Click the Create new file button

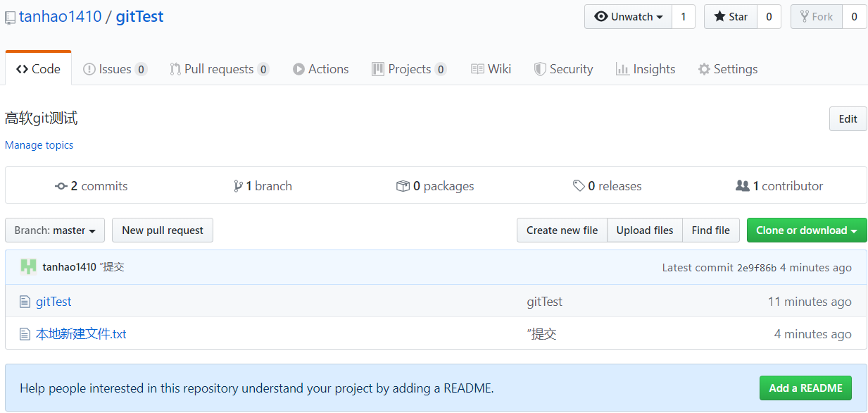tap(562, 230)
